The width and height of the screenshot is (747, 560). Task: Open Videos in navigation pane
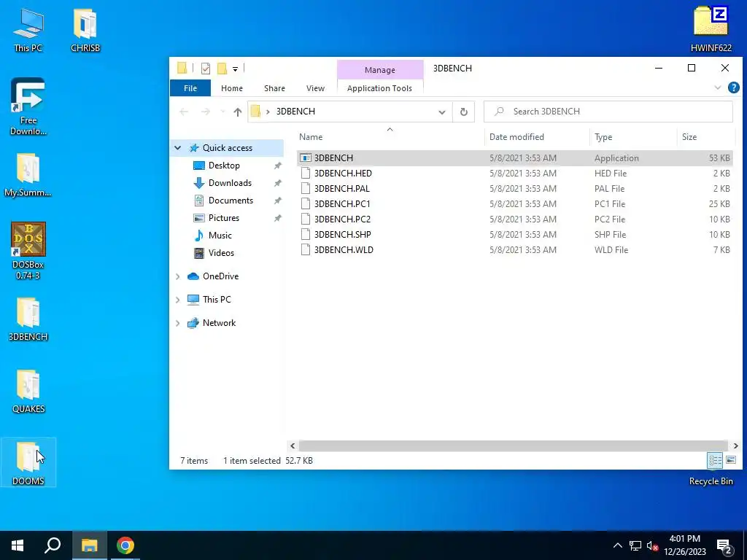[221, 253]
